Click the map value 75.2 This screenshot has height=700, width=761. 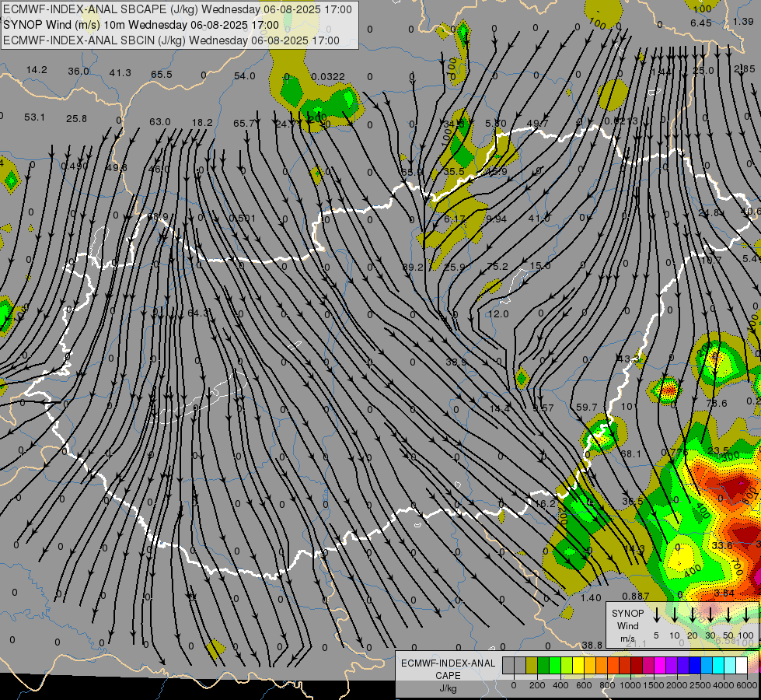coord(497,266)
